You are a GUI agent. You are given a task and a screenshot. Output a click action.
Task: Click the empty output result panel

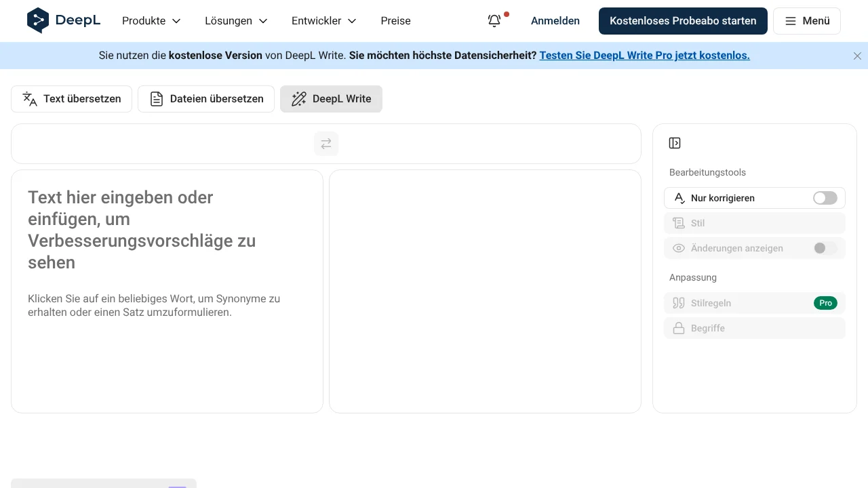tap(485, 291)
